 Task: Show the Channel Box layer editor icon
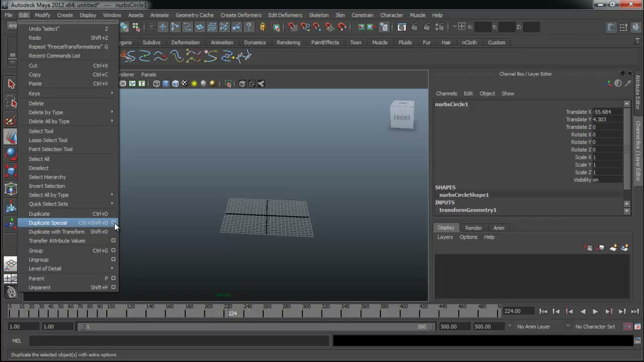click(x=635, y=27)
